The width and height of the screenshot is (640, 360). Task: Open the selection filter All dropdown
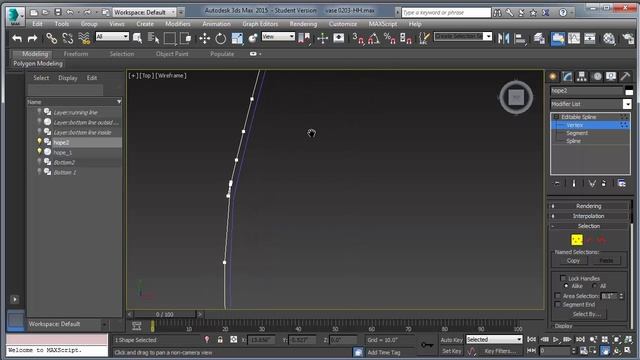(112, 37)
